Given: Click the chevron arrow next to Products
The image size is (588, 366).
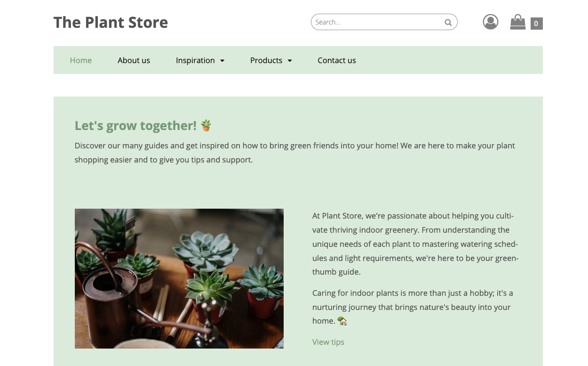Looking at the screenshot, I should [x=290, y=60].
